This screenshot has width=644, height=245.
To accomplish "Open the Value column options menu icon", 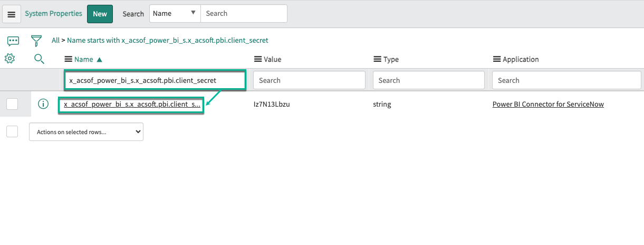I will click(257, 60).
